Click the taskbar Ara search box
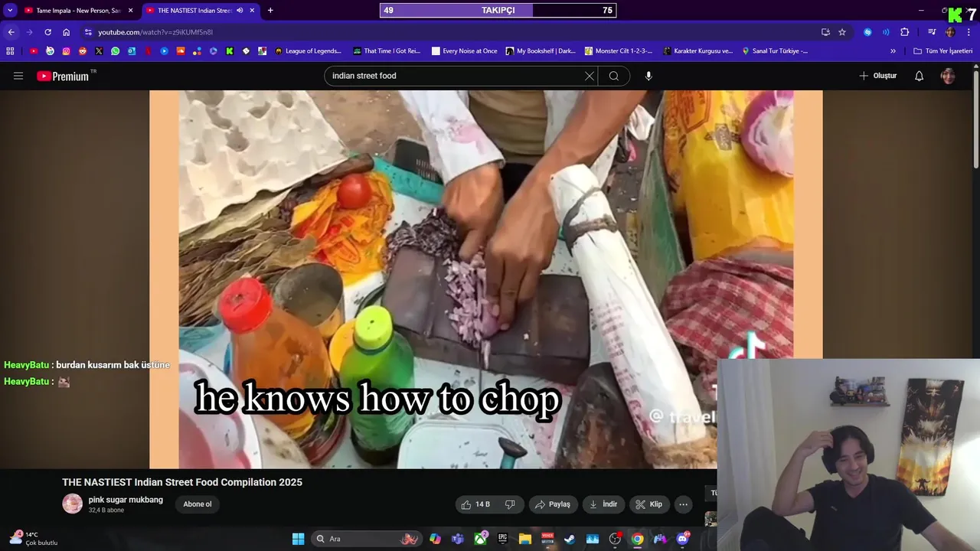 [367, 539]
